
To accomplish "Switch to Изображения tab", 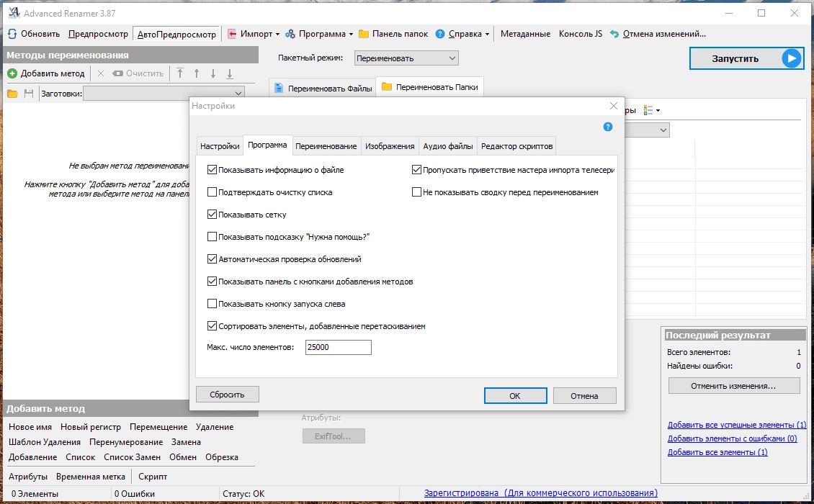I will pos(390,146).
